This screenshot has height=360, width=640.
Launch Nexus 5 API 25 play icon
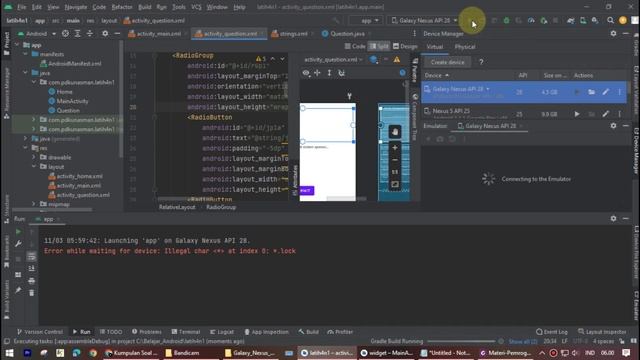(x=577, y=114)
